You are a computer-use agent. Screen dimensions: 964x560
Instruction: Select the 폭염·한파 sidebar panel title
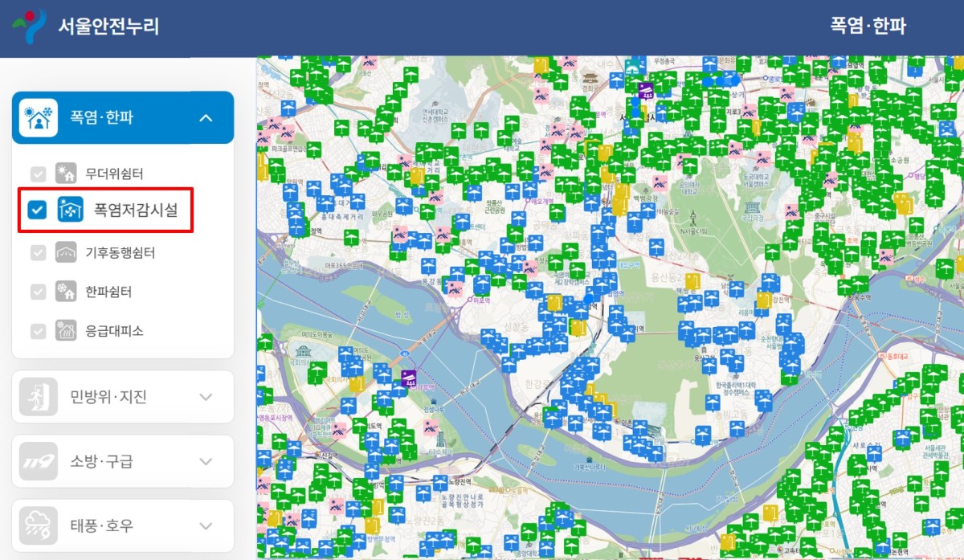101,118
